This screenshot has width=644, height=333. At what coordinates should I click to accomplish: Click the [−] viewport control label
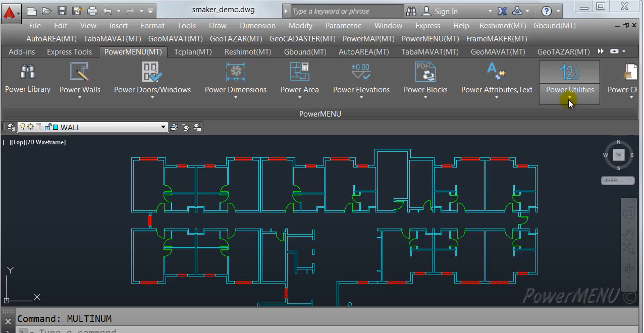[x=7, y=142]
